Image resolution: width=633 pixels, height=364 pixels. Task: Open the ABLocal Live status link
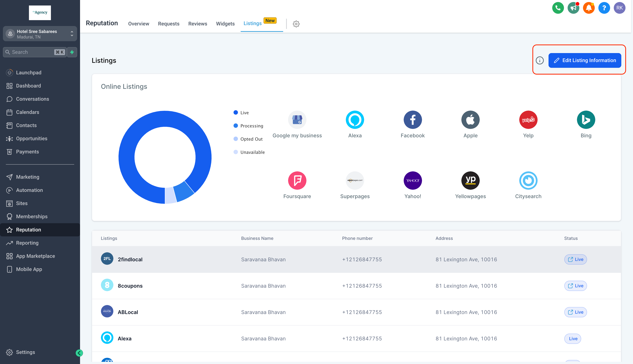(575, 312)
